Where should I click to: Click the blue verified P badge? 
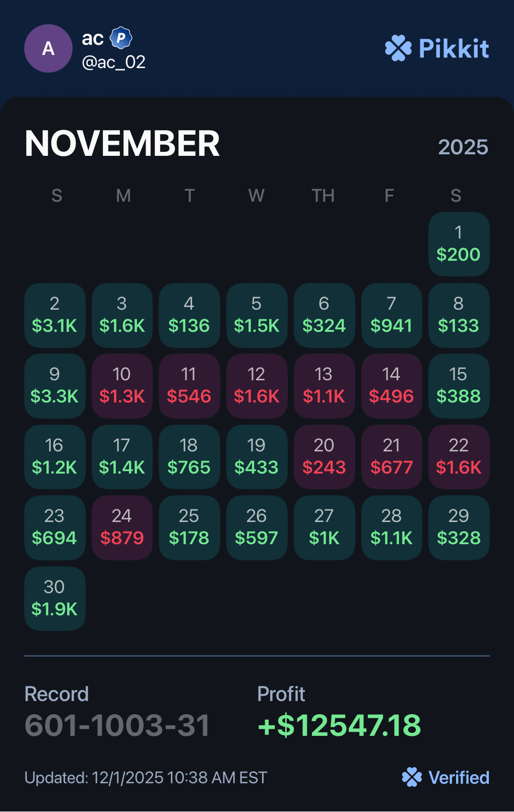[121, 38]
